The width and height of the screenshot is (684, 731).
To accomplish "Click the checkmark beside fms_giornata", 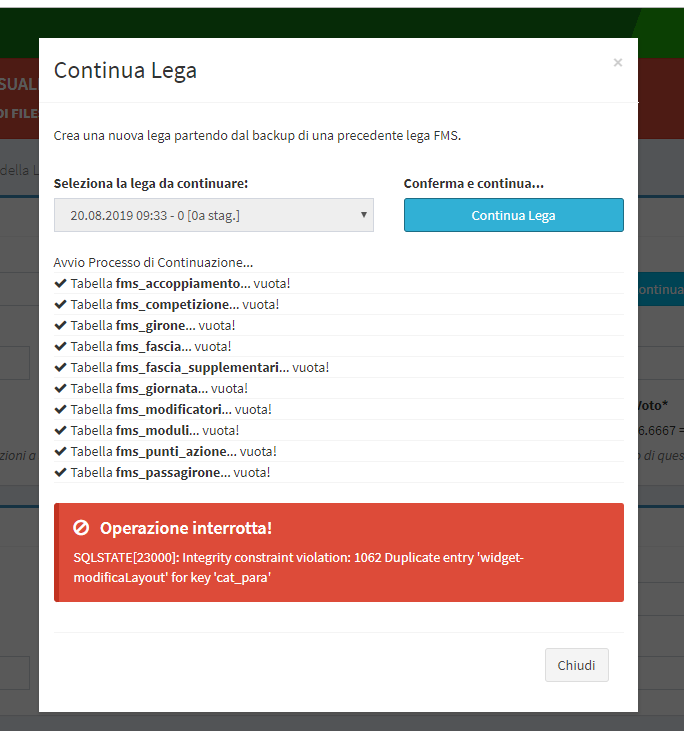I will point(61,389).
